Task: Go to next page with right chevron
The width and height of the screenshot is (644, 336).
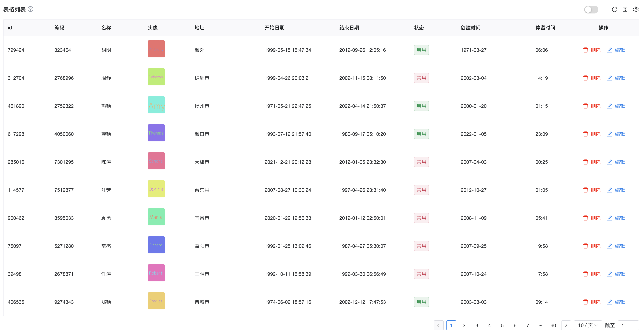Action: (566, 325)
